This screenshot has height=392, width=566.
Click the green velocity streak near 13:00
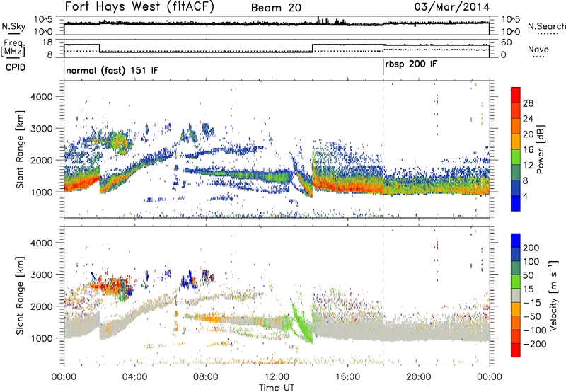(301, 325)
